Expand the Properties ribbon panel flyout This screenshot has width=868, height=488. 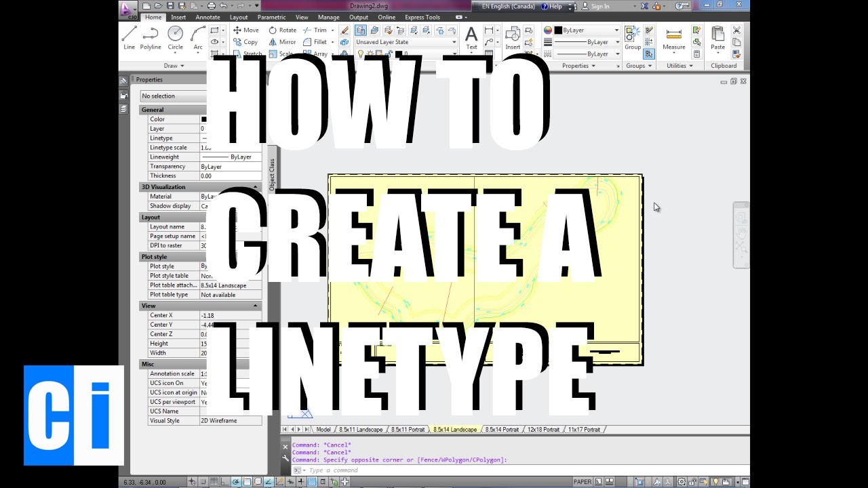[x=578, y=66]
